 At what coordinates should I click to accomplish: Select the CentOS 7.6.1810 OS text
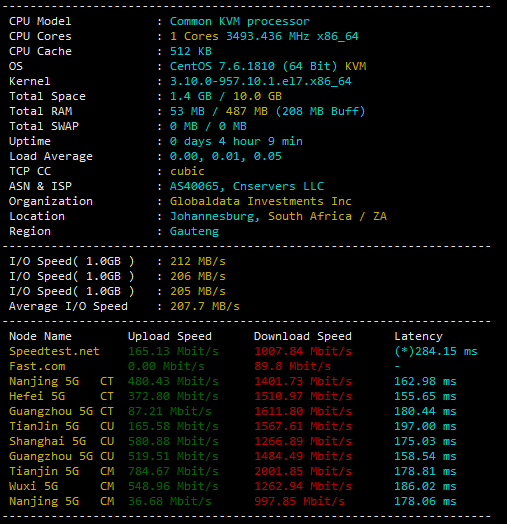pyautogui.click(x=222, y=66)
